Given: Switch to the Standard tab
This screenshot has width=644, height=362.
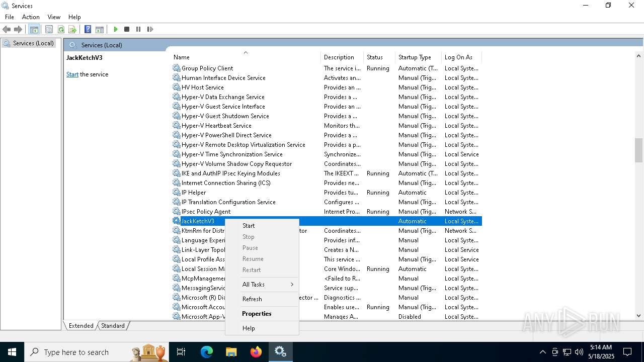Looking at the screenshot, I should (x=113, y=326).
